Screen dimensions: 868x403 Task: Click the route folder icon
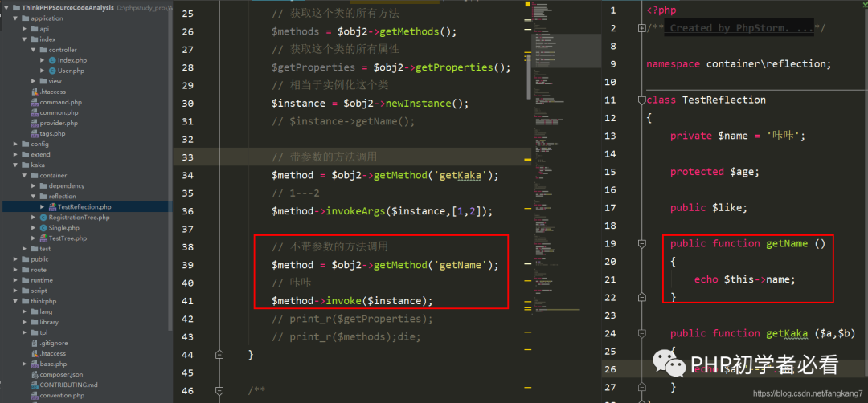tap(26, 270)
